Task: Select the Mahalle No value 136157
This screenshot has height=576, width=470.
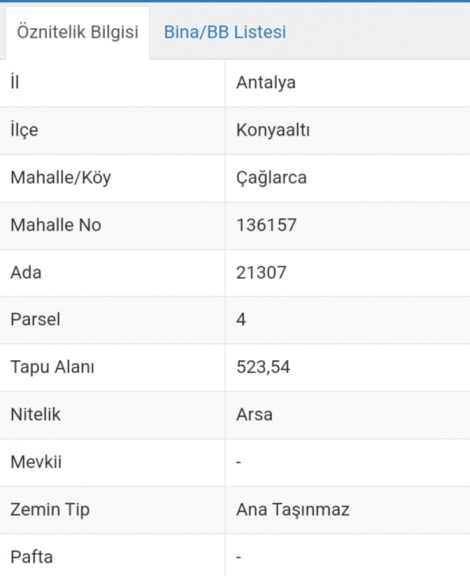Action: pos(266,225)
